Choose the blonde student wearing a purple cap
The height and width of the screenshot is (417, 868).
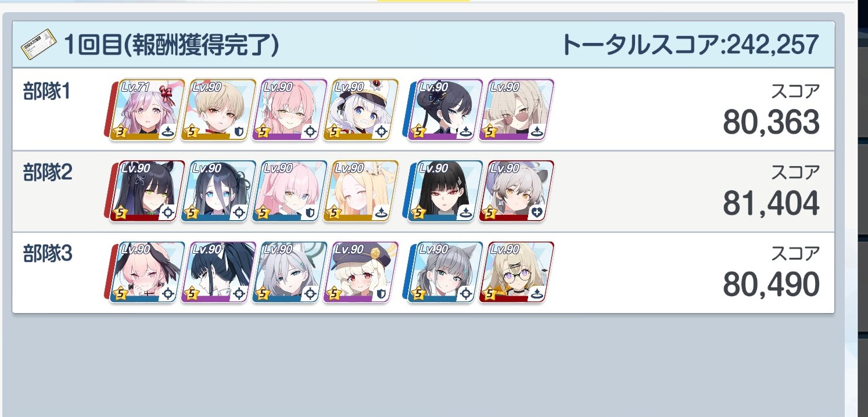coord(361,273)
